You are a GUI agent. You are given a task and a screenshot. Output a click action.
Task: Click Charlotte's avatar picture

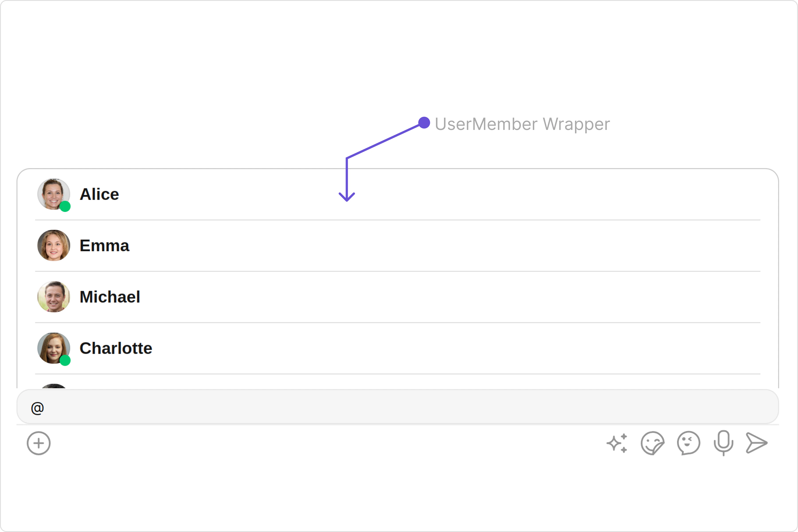[x=53, y=348]
